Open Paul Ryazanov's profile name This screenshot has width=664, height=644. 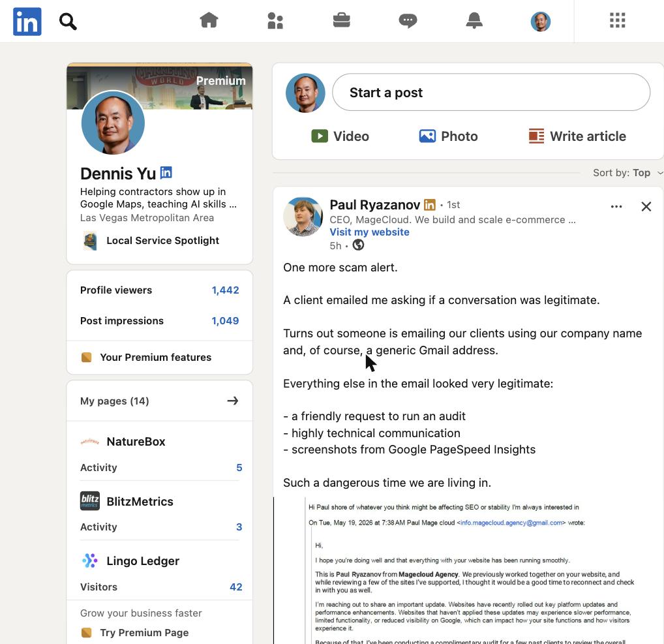375,205
